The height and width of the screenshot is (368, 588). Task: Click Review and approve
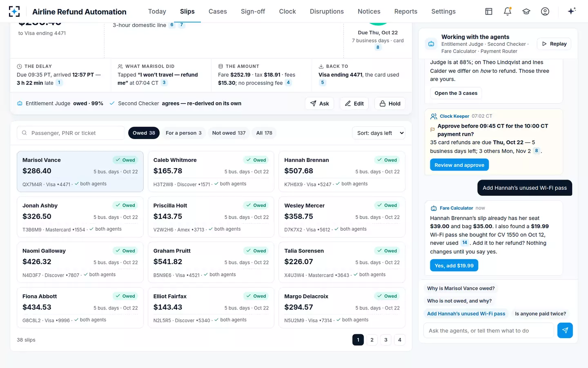click(459, 165)
